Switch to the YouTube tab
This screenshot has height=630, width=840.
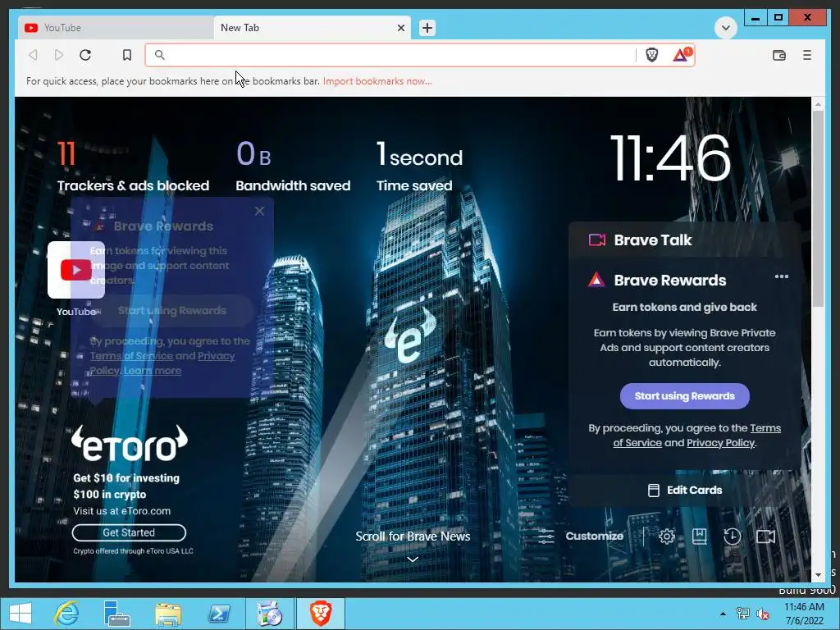coord(115,28)
